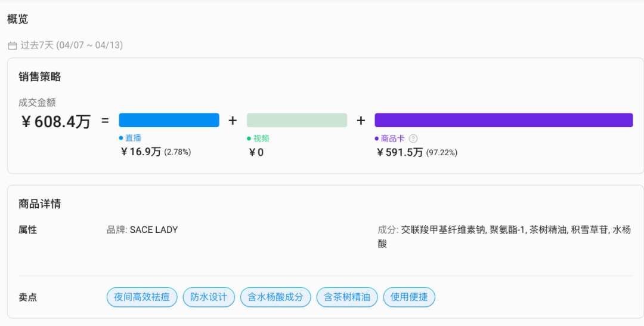
Task: Select the purple 商品卡 sales bar
Action: click(503, 120)
